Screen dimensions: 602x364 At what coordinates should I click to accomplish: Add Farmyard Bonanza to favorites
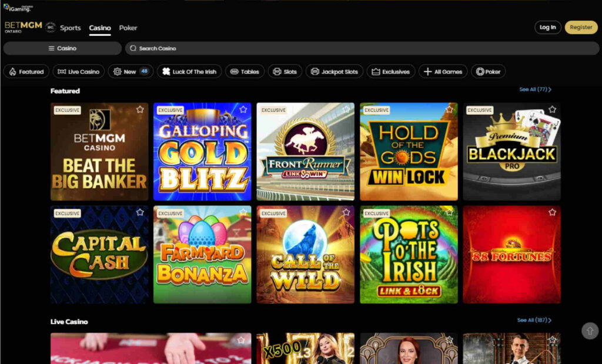click(243, 212)
